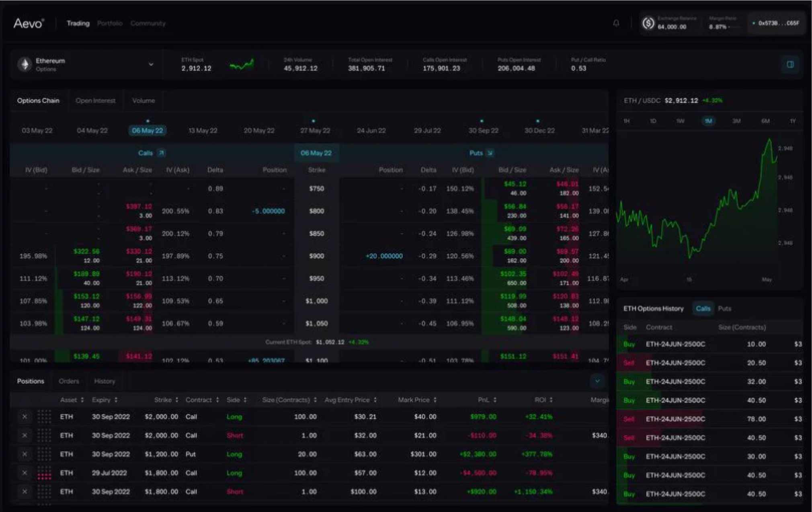The height and width of the screenshot is (512, 812).
Task: Select the 30 Dec 22 expiry
Action: point(539,130)
